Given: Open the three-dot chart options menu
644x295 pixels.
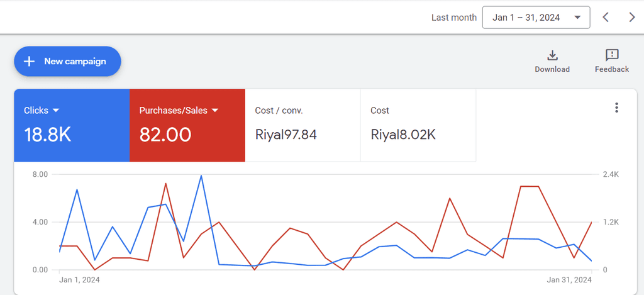Looking at the screenshot, I should 616,108.
